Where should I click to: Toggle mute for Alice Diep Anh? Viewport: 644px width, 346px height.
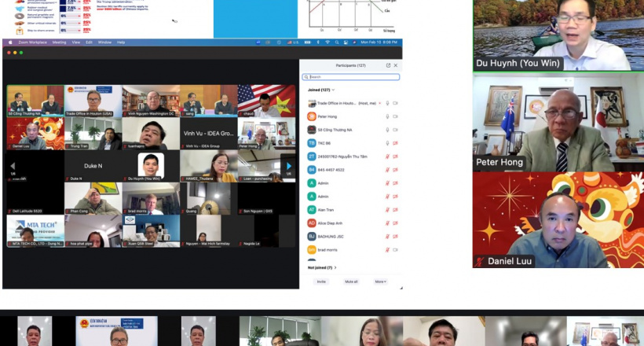387,223
